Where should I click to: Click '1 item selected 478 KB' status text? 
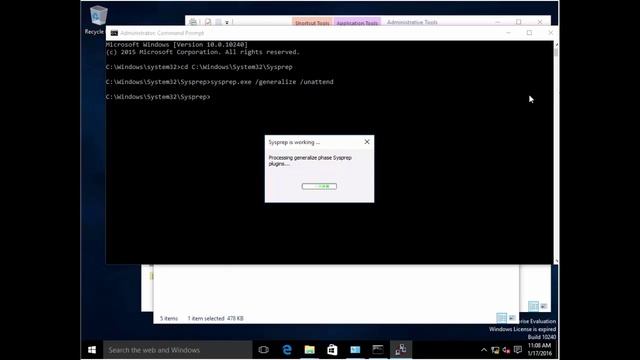[216, 318]
